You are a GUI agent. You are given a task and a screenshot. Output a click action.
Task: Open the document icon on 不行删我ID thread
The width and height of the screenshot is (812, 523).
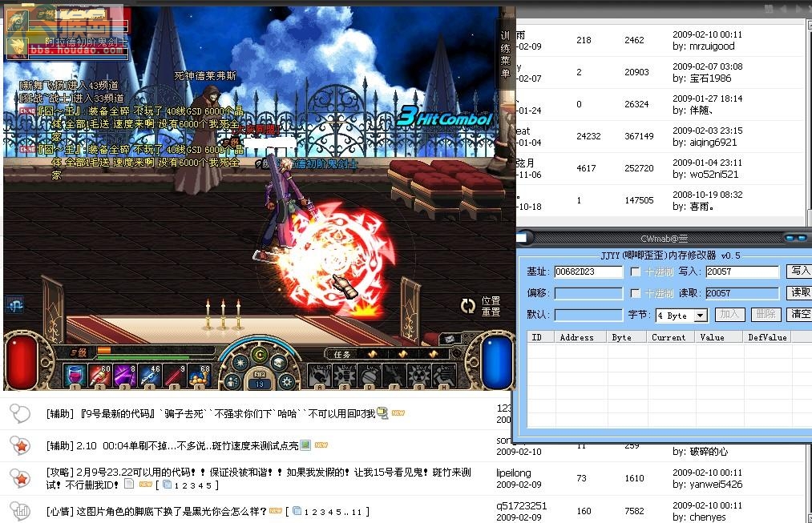(129, 484)
